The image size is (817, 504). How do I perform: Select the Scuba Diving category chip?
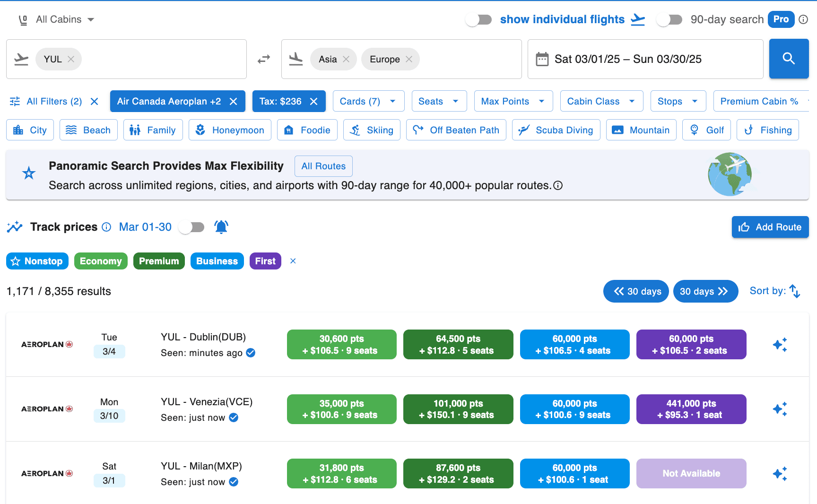pos(556,130)
